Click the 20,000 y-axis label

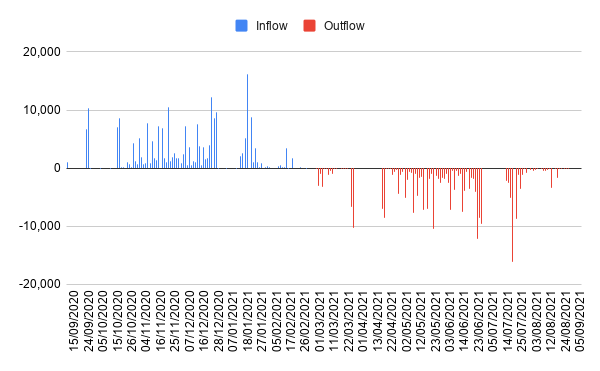point(42,52)
